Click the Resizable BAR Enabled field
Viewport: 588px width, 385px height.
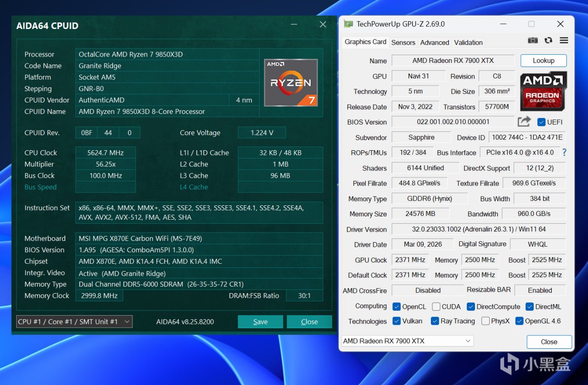(x=540, y=290)
